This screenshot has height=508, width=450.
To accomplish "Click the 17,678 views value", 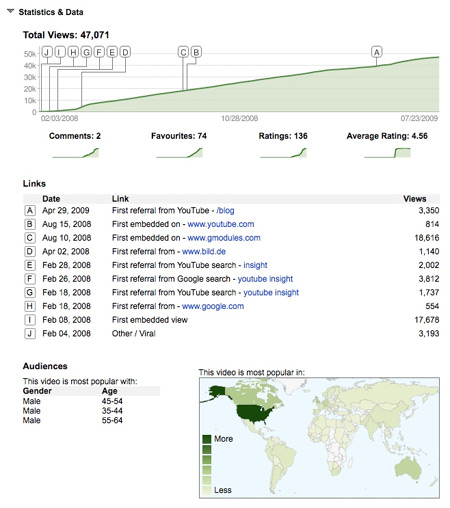I will (x=427, y=320).
